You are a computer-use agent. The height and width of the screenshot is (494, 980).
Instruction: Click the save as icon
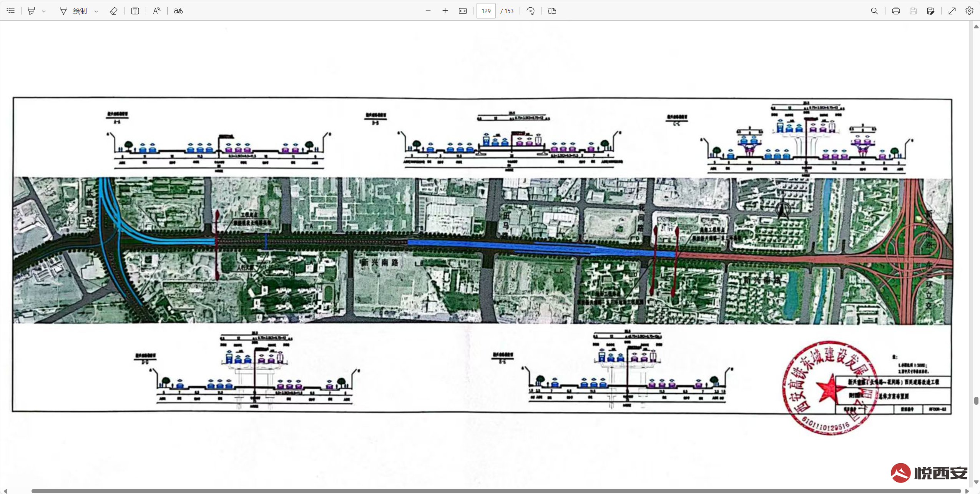(930, 11)
